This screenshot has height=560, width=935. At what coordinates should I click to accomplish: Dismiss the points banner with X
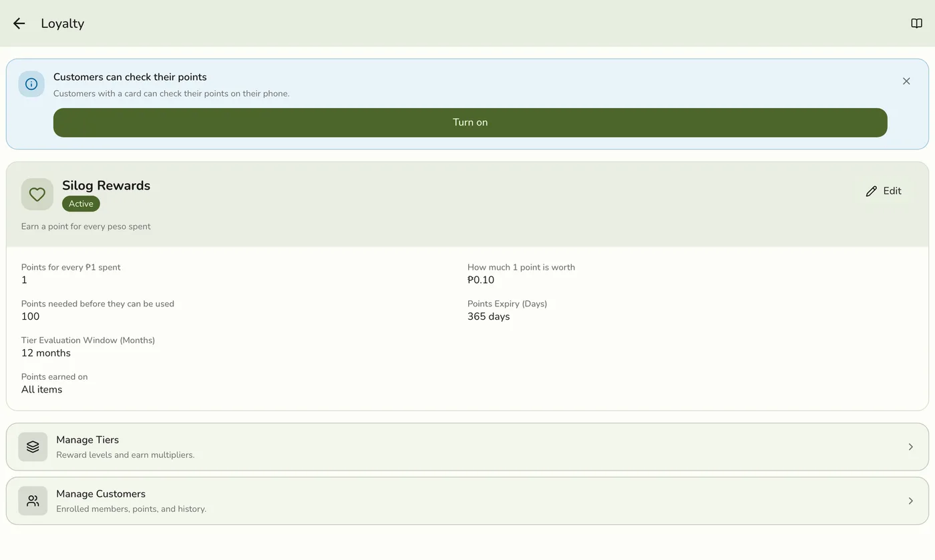pyautogui.click(x=906, y=81)
